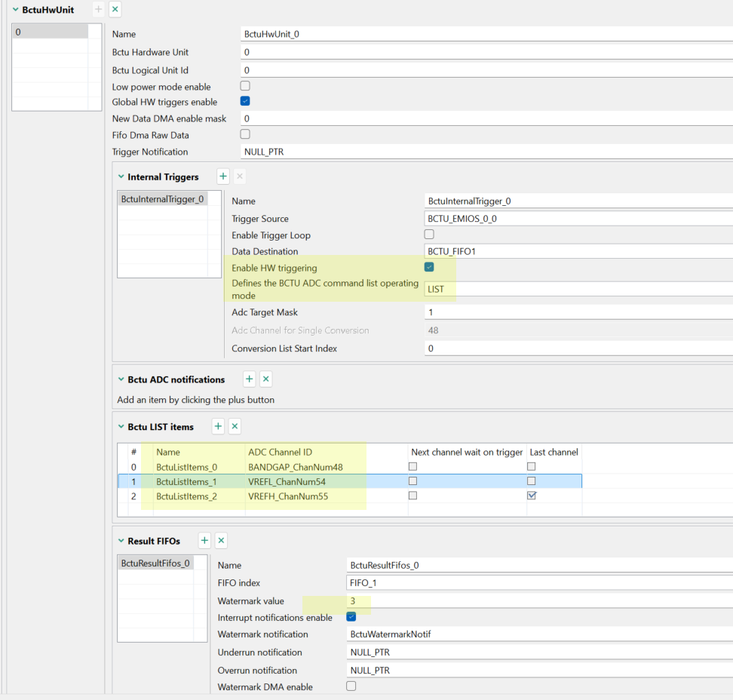Edit Overrun notification field
733x700 pixels.
coord(539,671)
